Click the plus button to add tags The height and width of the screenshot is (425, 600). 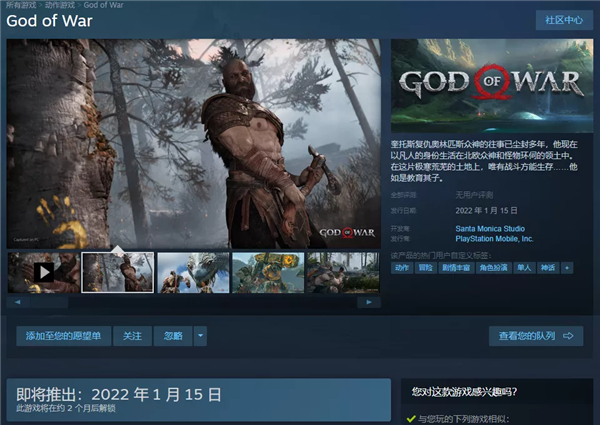[567, 268]
